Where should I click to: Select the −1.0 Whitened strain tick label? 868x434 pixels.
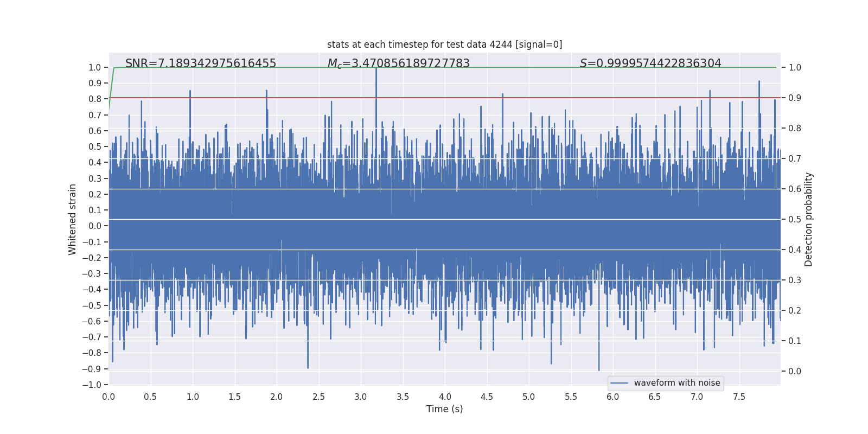pos(92,385)
